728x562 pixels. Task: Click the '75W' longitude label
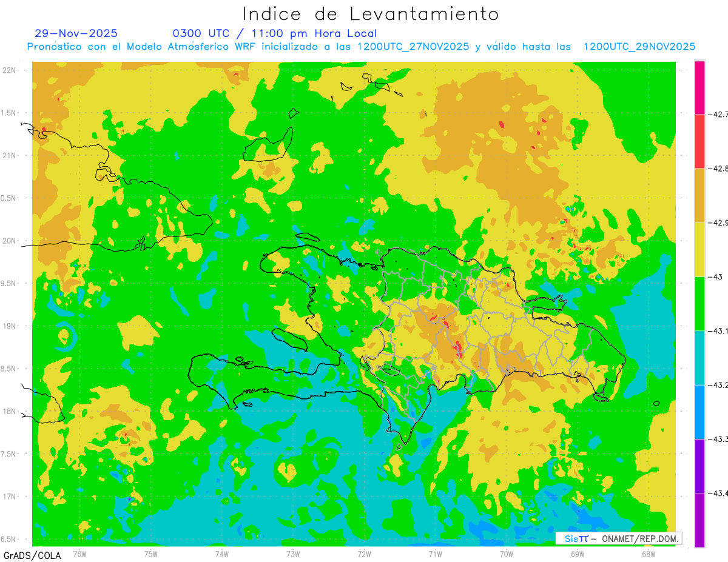tap(150, 554)
